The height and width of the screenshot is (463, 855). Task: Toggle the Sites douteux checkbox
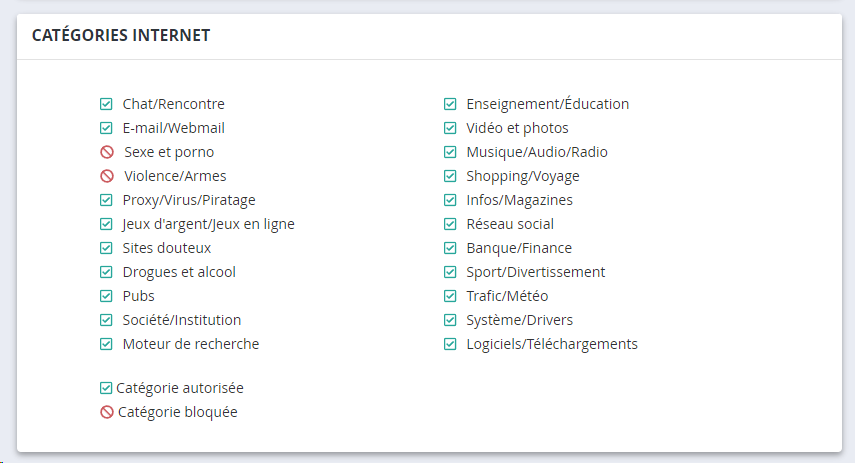coord(106,248)
